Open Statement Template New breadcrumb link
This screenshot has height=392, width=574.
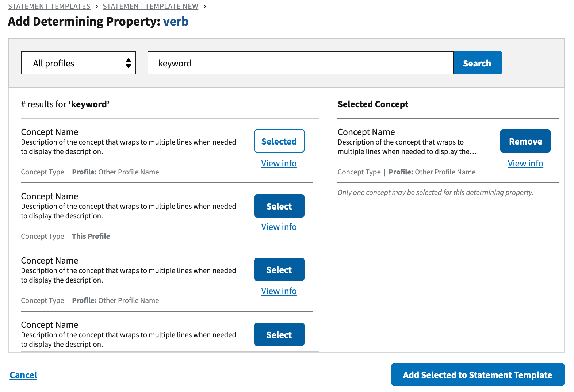tap(150, 7)
